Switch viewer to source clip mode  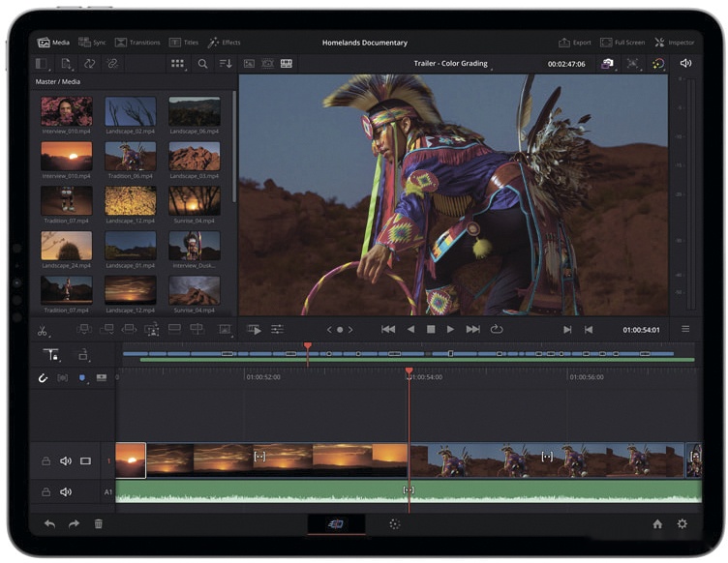250,64
